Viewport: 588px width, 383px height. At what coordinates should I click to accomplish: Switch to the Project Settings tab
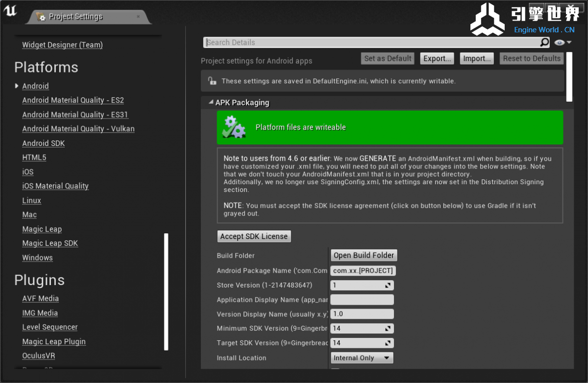click(88, 17)
